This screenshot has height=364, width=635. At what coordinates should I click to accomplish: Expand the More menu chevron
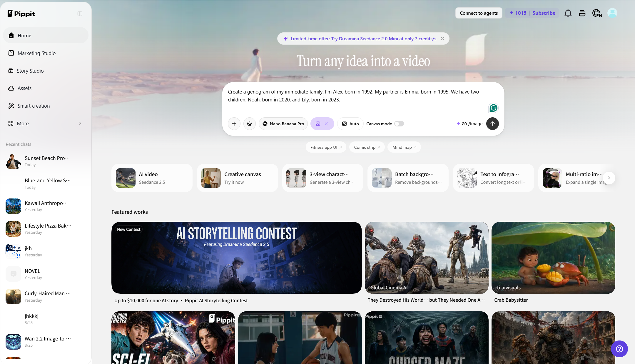[80, 123]
